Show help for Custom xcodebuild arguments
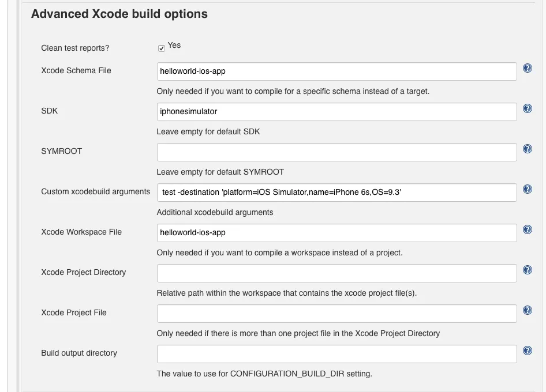546x392 pixels. pos(527,189)
